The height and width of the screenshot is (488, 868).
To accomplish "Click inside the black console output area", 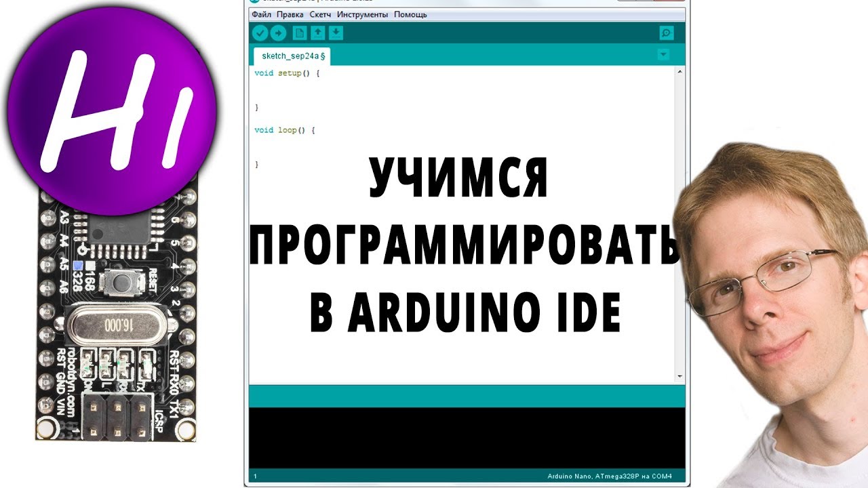I will tap(467, 437).
